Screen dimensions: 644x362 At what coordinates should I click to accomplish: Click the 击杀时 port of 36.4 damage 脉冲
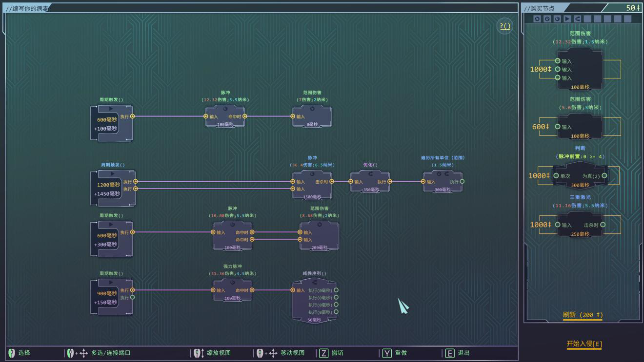pyautogui.click(x=332, y=182)
